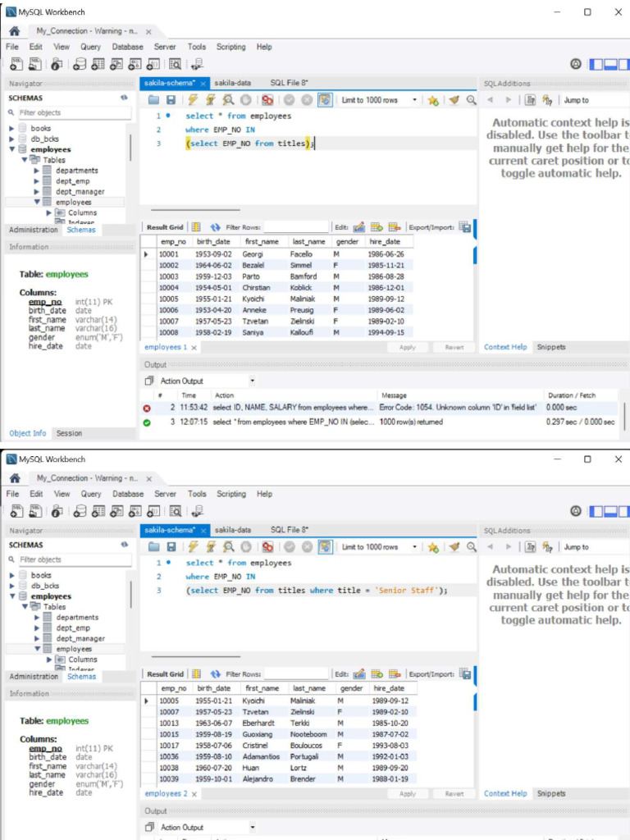
Task: Close employees 1 result tab in top window
Action: 194,348
